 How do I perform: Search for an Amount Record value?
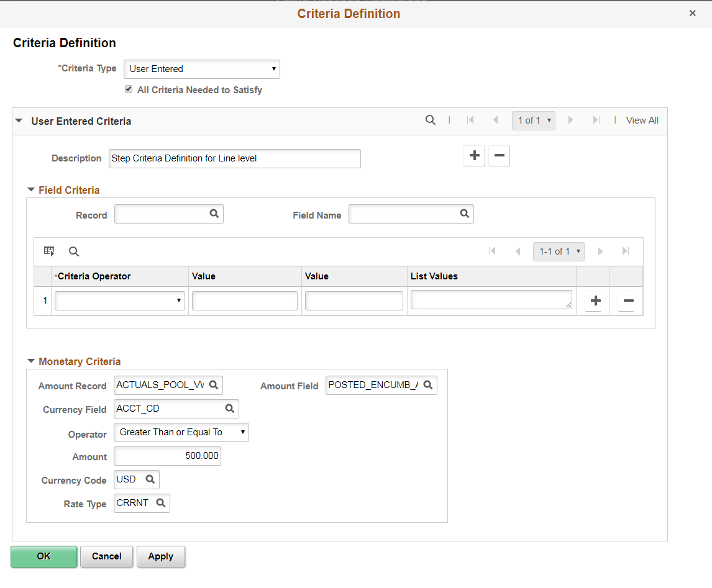215,385
